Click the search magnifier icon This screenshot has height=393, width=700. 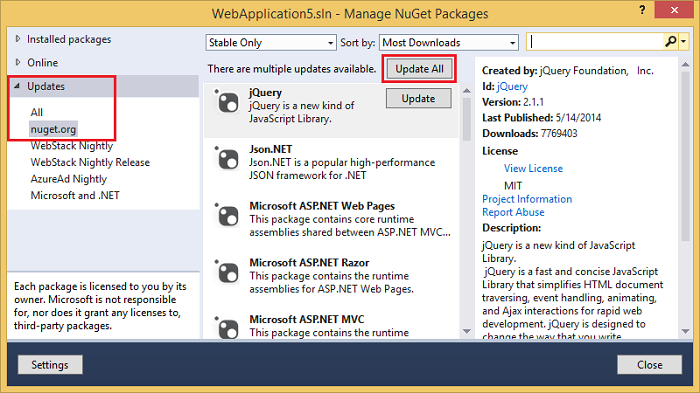click(x=670, y=42)
